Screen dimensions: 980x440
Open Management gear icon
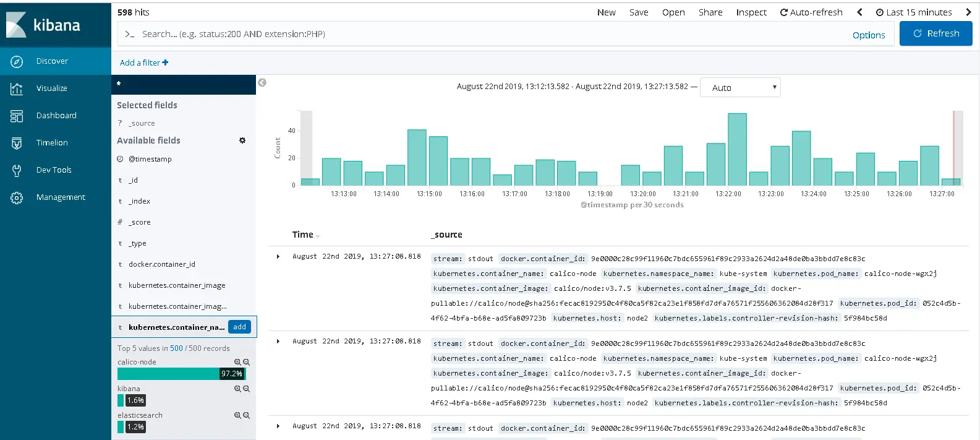[x=17, y=197]
